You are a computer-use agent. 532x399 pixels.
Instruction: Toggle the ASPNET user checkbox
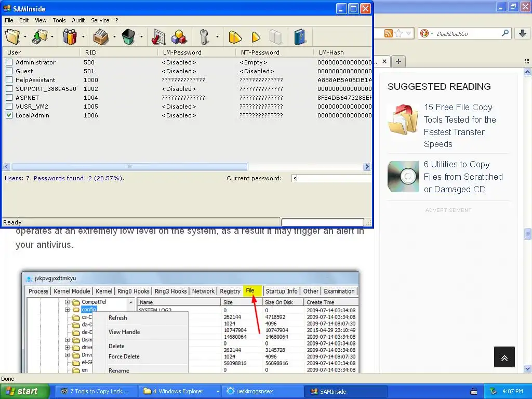coord(9,97)
